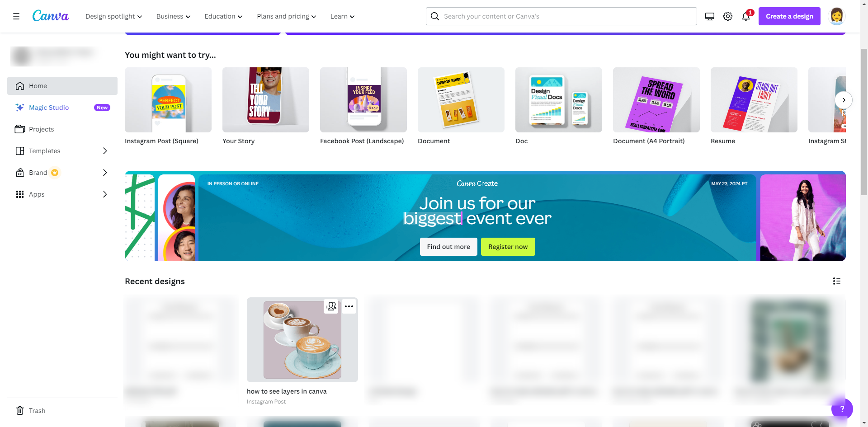868x427 pixels.
Task: Expand the Brand sidebar chevron
Action: pos(105,173)
